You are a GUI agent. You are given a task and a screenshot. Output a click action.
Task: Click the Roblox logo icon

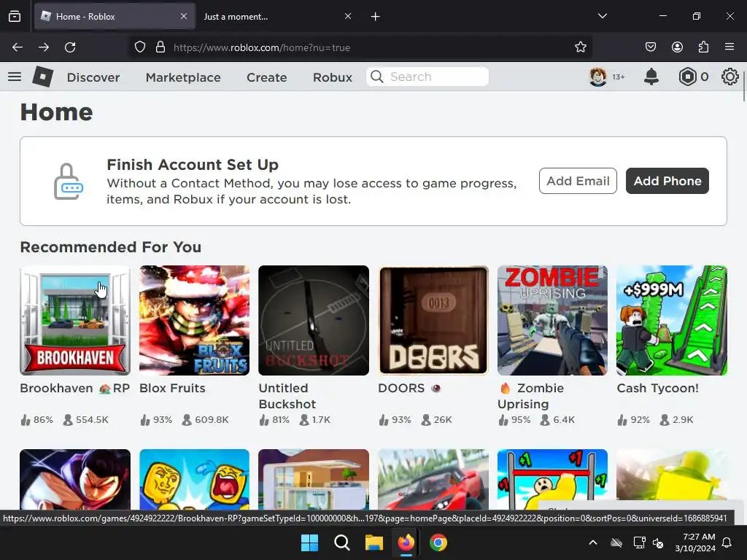43,77
